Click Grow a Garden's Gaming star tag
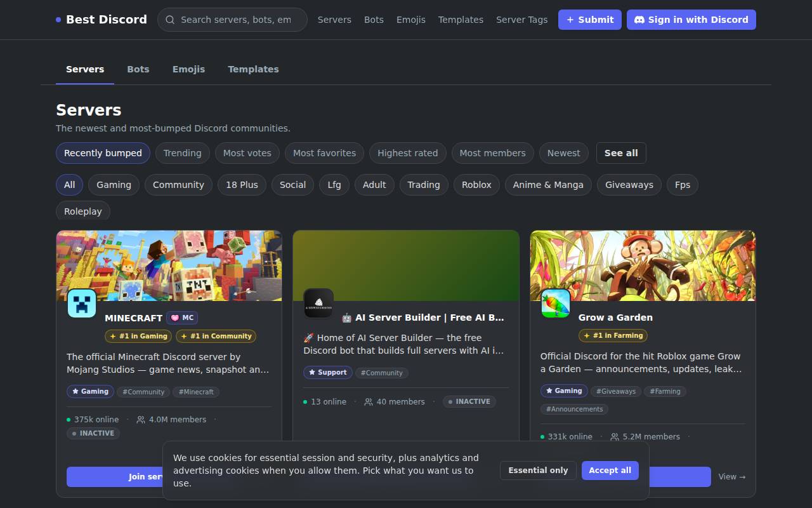 564,391
